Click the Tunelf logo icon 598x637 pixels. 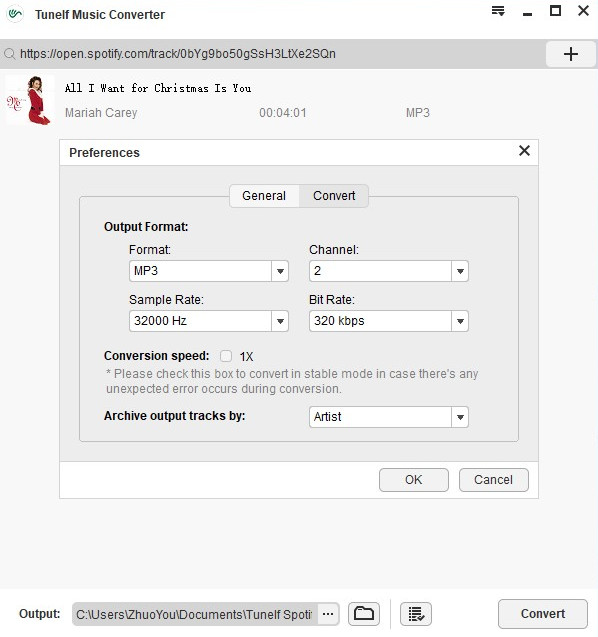tap(15, 14)
